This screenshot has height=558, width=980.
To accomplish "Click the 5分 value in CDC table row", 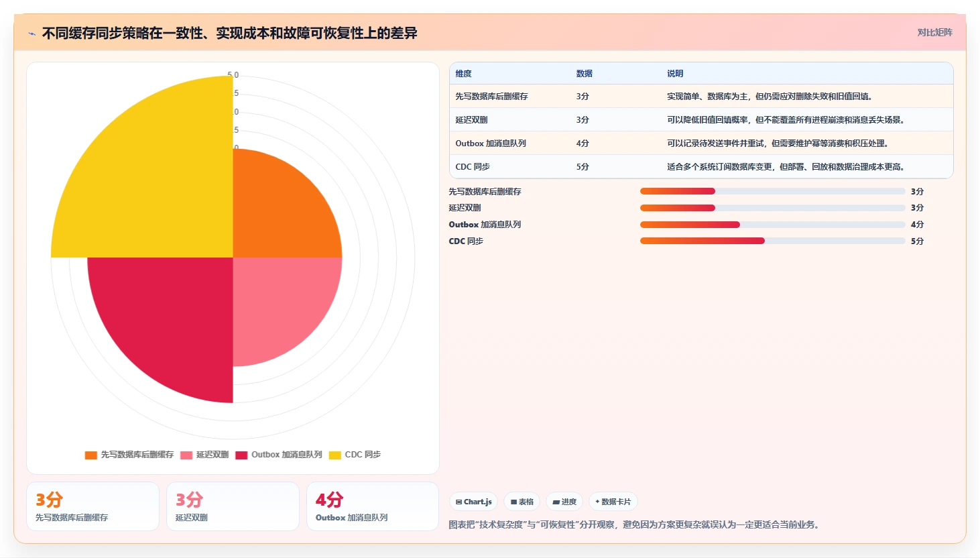I will pos(582,167).
